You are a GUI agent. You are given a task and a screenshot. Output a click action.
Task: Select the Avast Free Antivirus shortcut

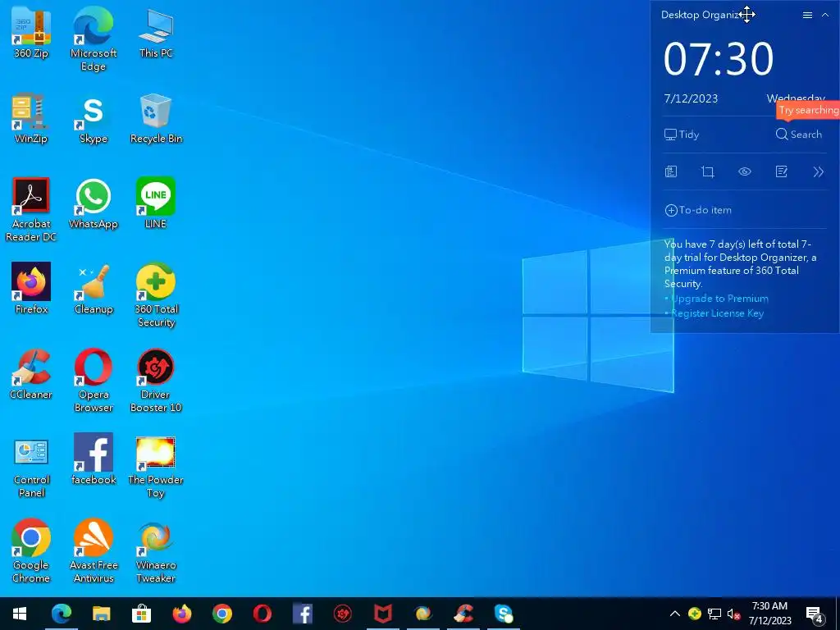(x=94, y=550)
